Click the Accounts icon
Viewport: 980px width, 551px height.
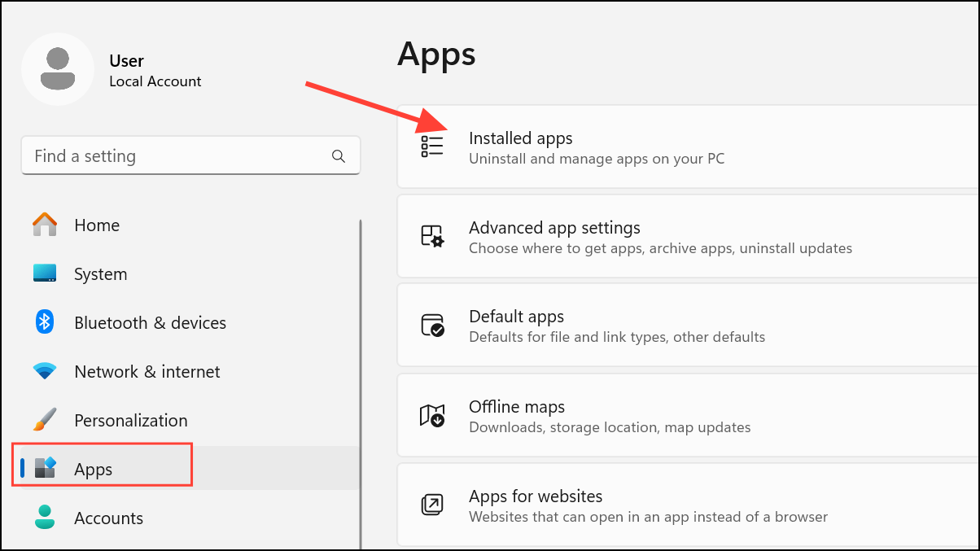pos(43,518)
